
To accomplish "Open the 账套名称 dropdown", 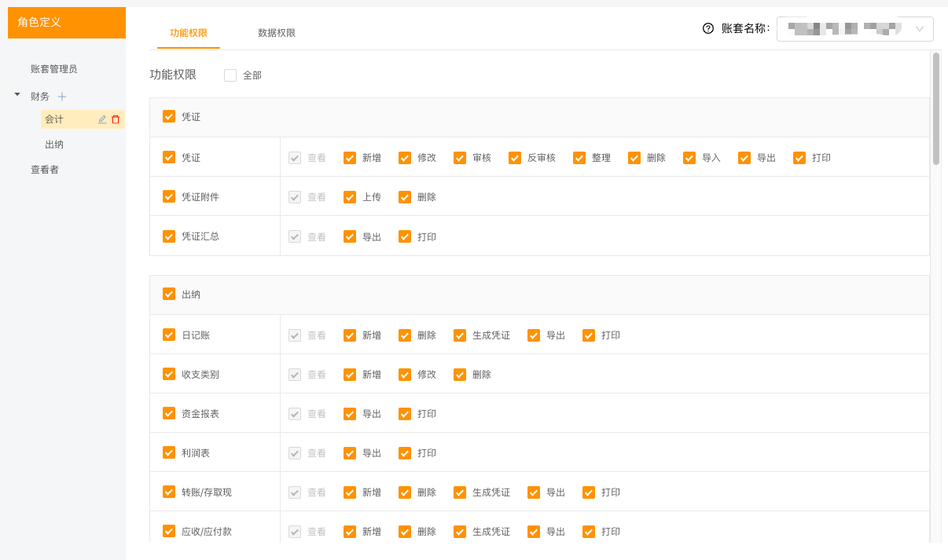I will [854, 29].
